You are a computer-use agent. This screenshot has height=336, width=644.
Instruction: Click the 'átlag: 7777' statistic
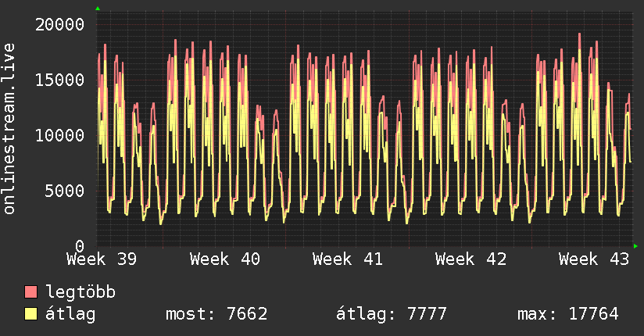391,314
